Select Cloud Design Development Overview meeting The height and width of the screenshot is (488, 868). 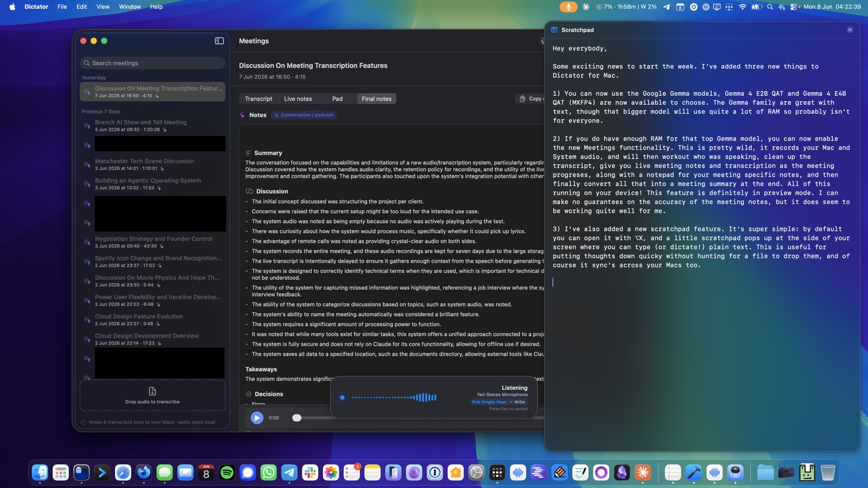(153, 339)
